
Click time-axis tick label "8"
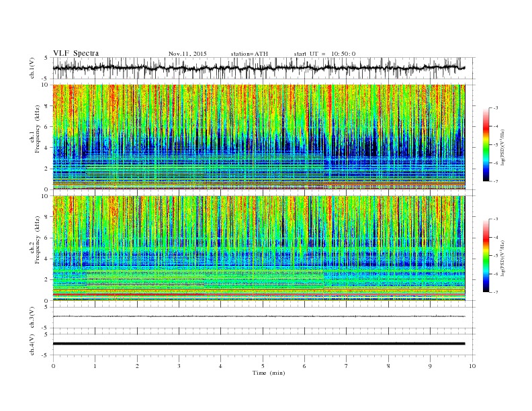(388, 366)
